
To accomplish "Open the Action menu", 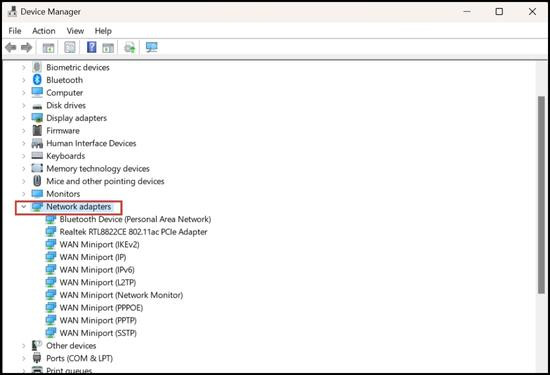I will pyautogui.click(x=44, y=31).
